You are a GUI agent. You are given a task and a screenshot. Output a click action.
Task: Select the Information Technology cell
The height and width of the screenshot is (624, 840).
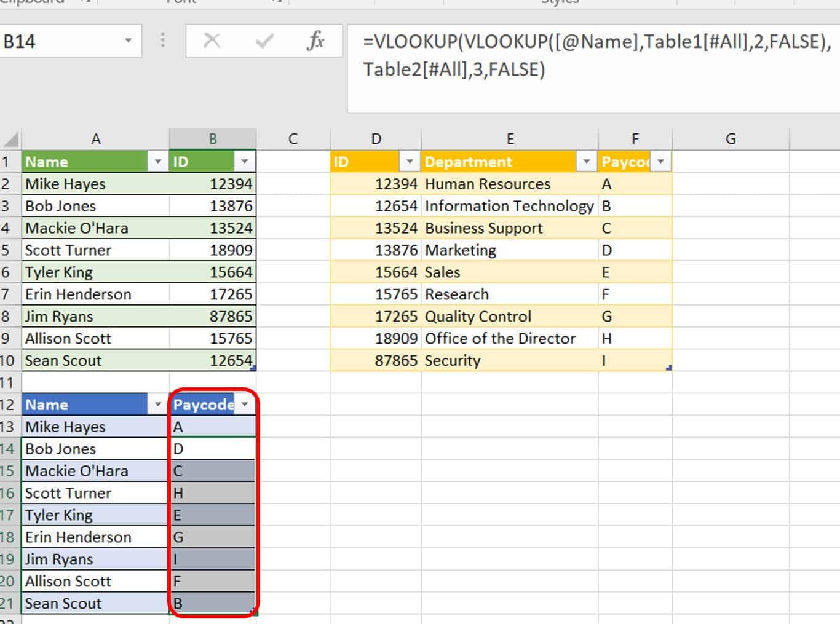(x=510, y=206)
